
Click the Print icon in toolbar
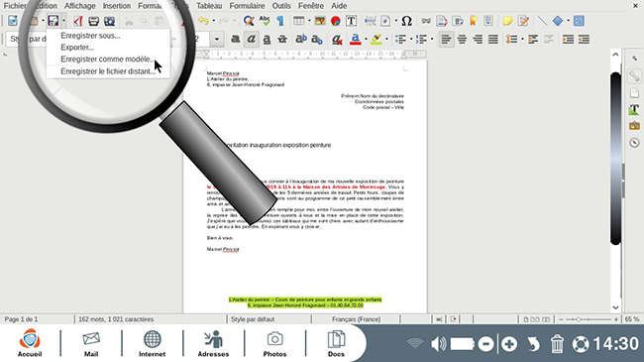point(94,21)
